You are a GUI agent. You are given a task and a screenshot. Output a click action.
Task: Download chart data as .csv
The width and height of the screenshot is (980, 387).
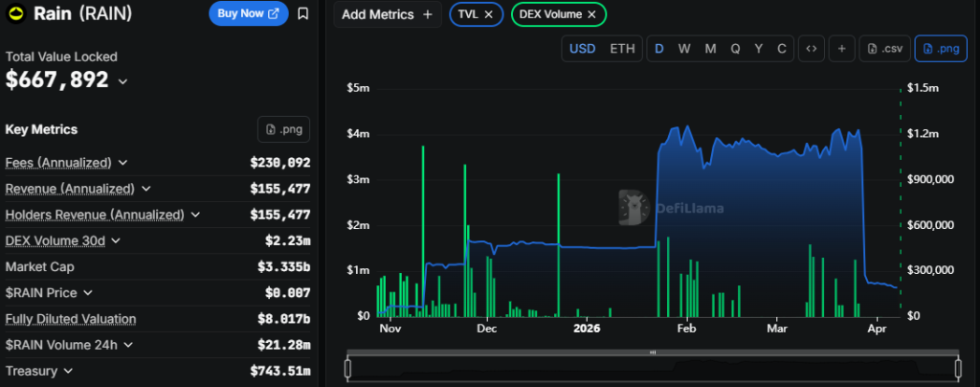(885, 49)
